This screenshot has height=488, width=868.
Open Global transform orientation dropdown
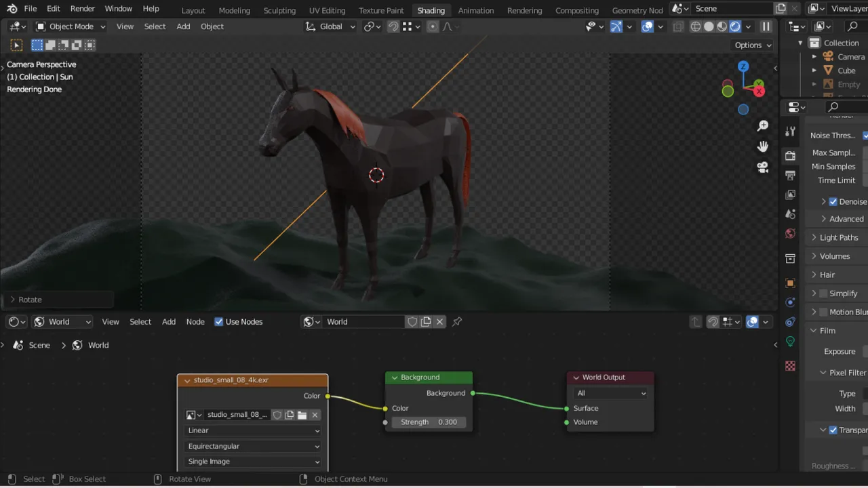coord(330,26)
